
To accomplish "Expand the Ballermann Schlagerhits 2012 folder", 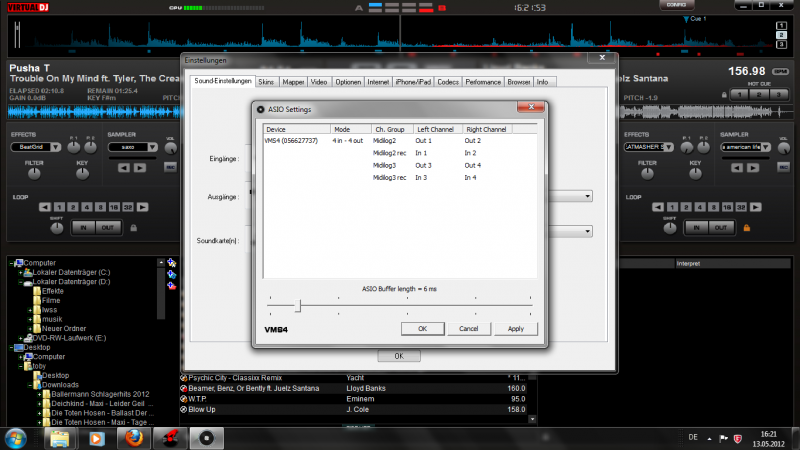I will (x=39, y=394).
